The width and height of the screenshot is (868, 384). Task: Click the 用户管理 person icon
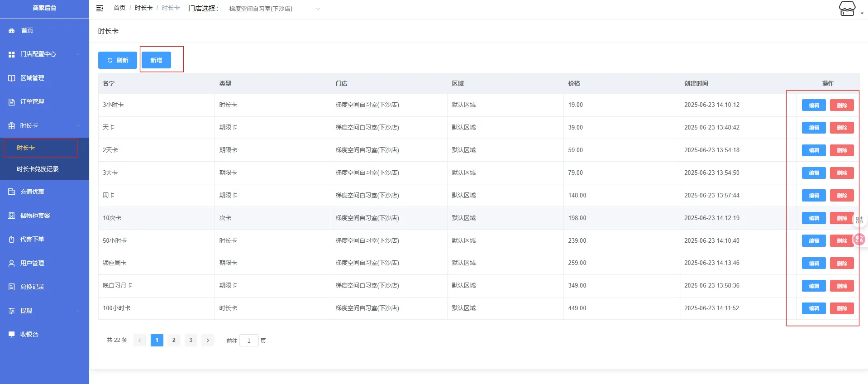tap(12, 263)
